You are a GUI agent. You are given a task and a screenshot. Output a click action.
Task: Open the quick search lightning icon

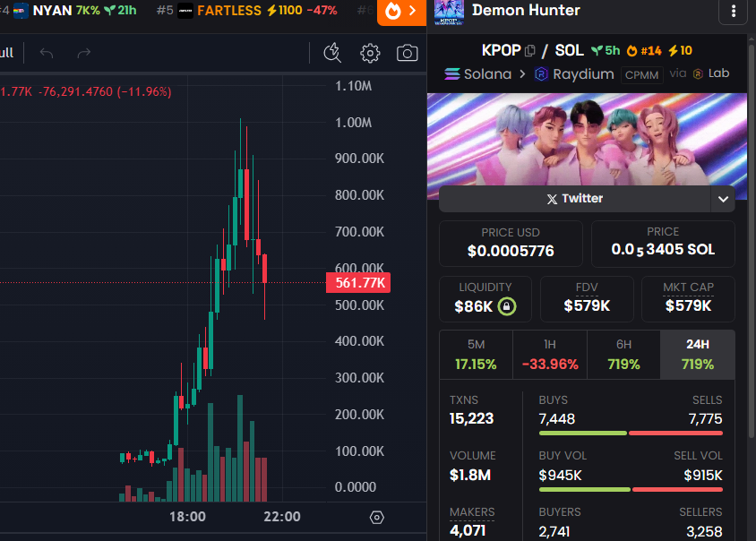332,53
